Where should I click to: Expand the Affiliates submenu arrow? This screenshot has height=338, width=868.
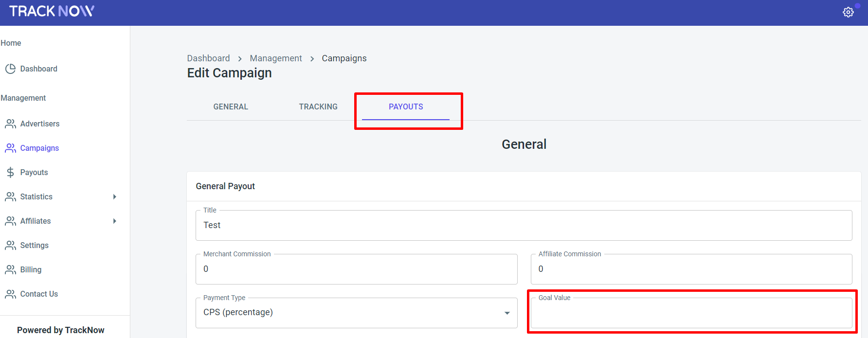[x=115, y=221]
